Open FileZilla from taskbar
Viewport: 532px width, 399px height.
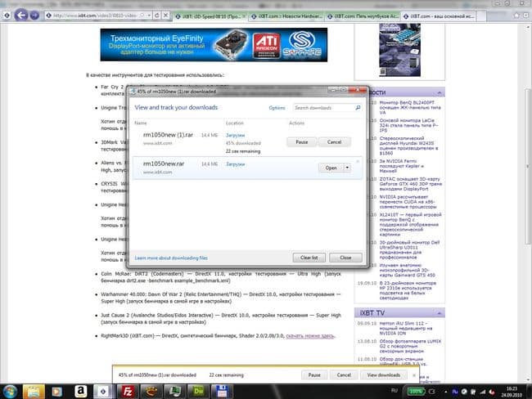[x=127, y=392]
